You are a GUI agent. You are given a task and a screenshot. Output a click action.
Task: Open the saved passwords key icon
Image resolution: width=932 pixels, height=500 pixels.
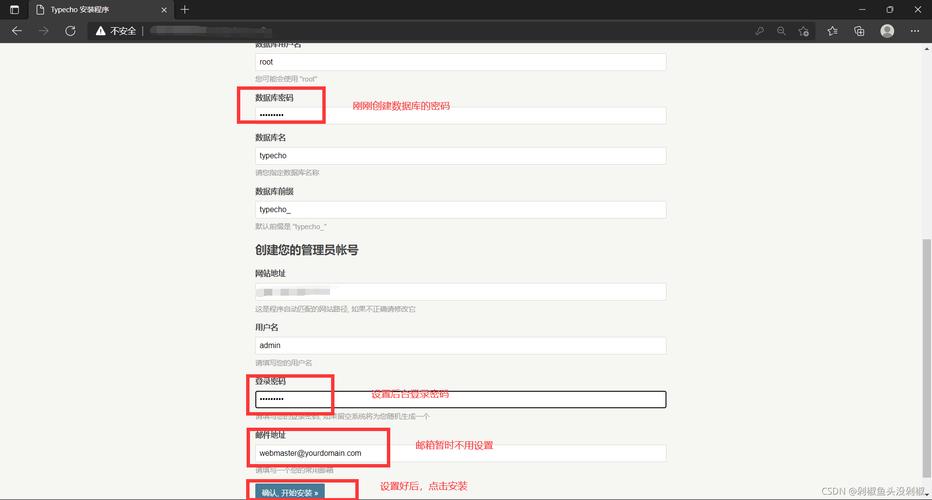pyautogui.click(x=759, y=31)
